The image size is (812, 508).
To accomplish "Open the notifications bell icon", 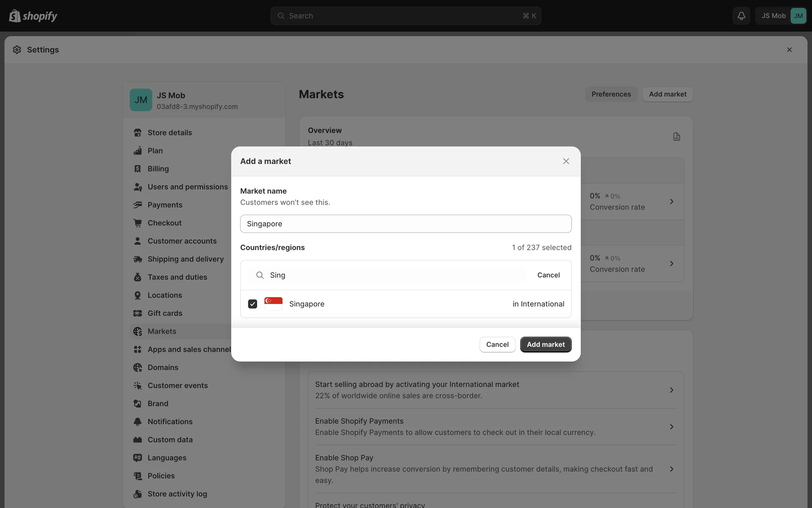I will (x=741, y=16).
